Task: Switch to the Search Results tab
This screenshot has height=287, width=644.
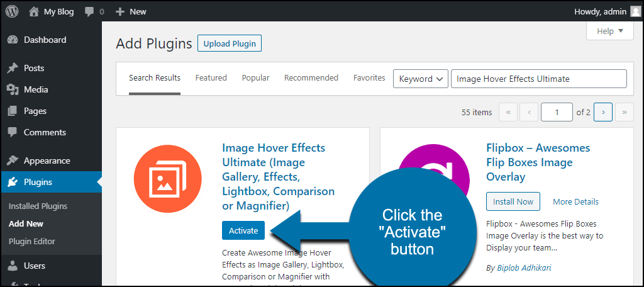Action: pos(155,78)
